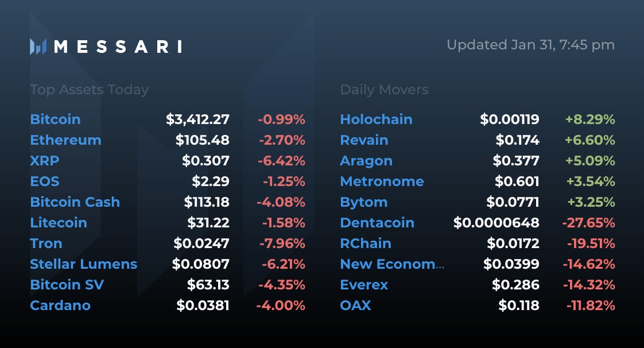Click the Bytom mover link

point(363,202)
